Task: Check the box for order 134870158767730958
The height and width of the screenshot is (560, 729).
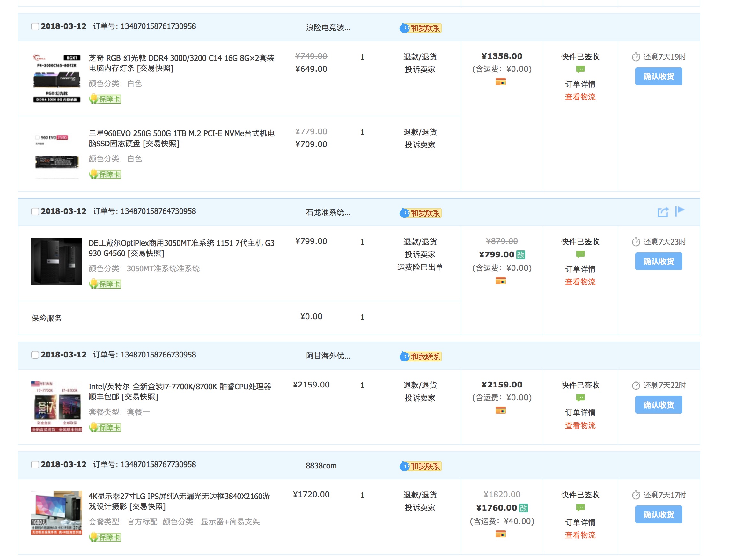Action: [35, 464]
